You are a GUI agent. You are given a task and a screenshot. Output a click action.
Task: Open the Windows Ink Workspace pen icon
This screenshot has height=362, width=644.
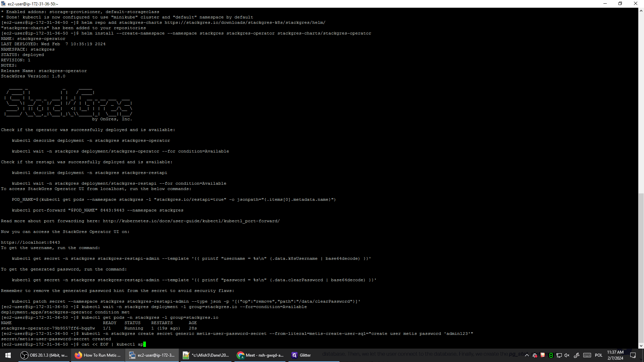577,355
